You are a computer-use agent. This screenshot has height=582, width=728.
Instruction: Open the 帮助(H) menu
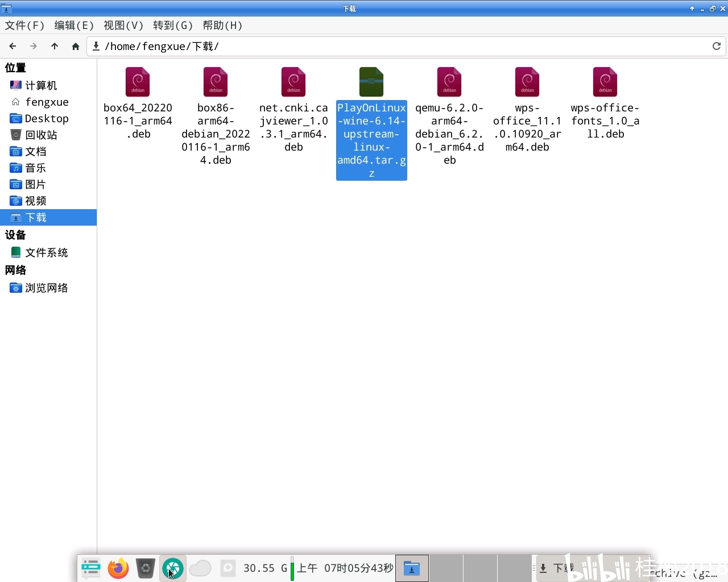click(222, 26)
